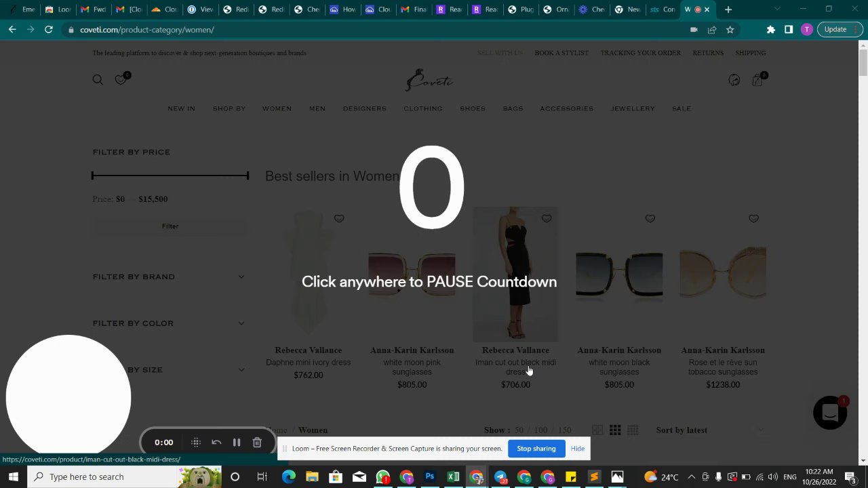The width and height of the screenshot is (868, 488).
Task: Reload the page in Chrome
Action: tap(49, 30)
